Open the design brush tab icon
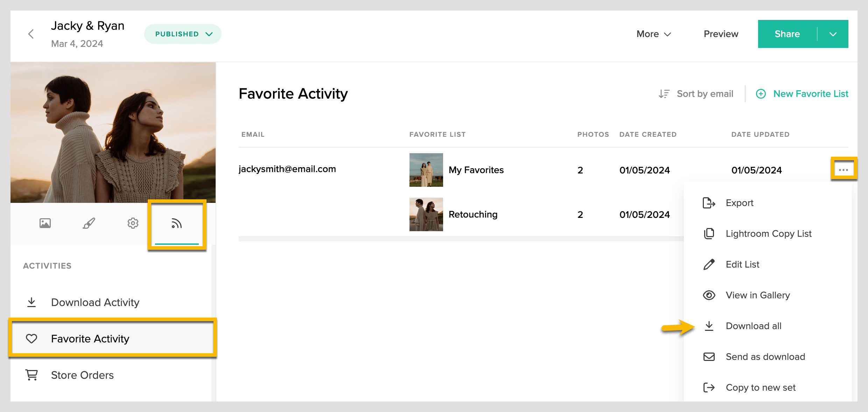868x412 pixels. (x=89, y=223)
